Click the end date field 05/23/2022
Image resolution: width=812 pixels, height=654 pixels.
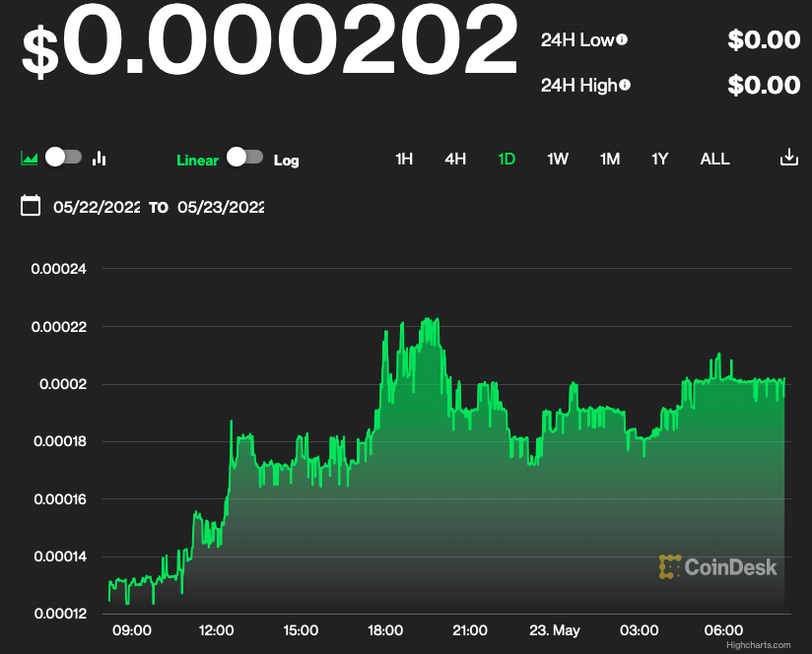pyautogui.click(x=221, y=207)
